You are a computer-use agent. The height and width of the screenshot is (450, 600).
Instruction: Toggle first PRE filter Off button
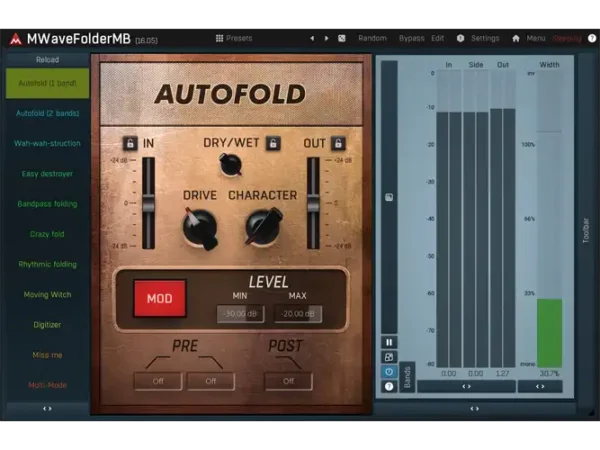pos(158,381)
